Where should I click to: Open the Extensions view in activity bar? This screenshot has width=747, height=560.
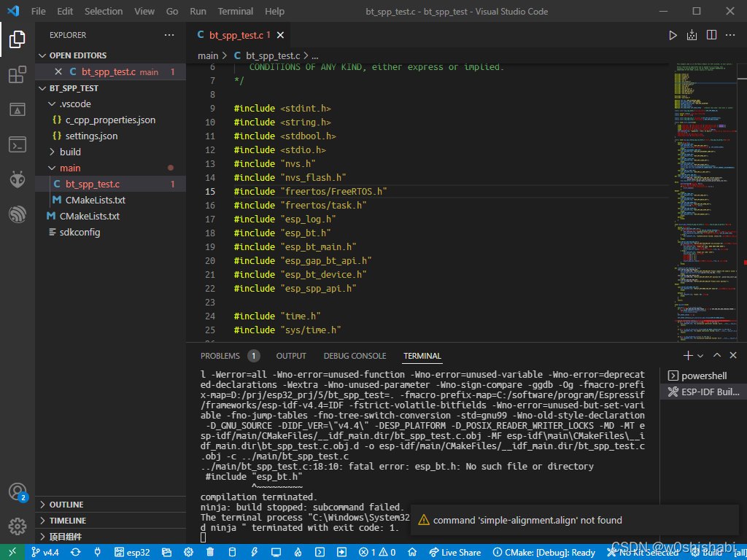click(x=18, y=74)
